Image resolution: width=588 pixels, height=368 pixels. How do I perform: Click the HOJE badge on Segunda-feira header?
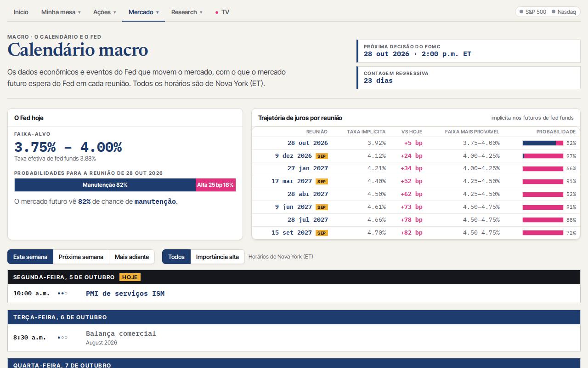tap(130, 277)
